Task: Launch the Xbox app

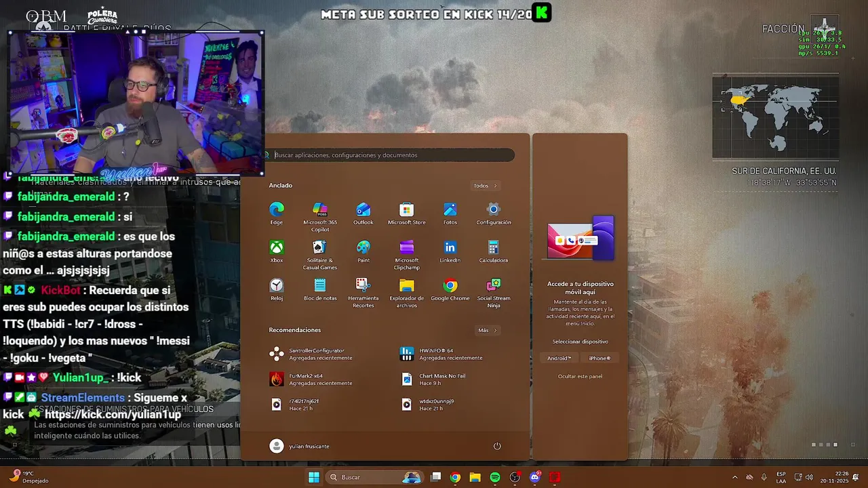Action: point(277,251)
